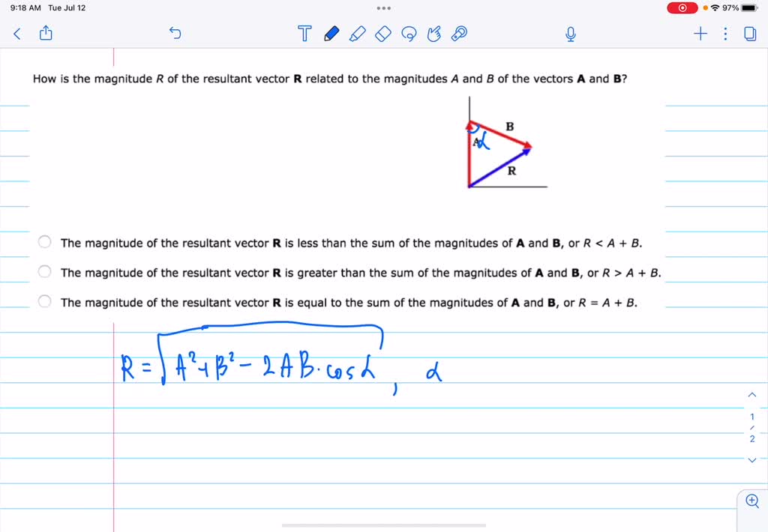Add a new page with the plus button
The width and height of the screenshot is (768, 532).
click(700, 33)
